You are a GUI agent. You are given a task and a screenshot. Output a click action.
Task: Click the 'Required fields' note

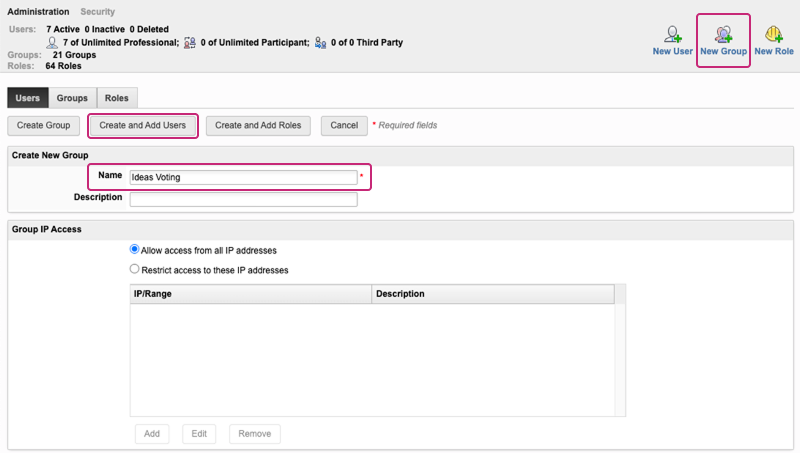(x=408, y=125)
